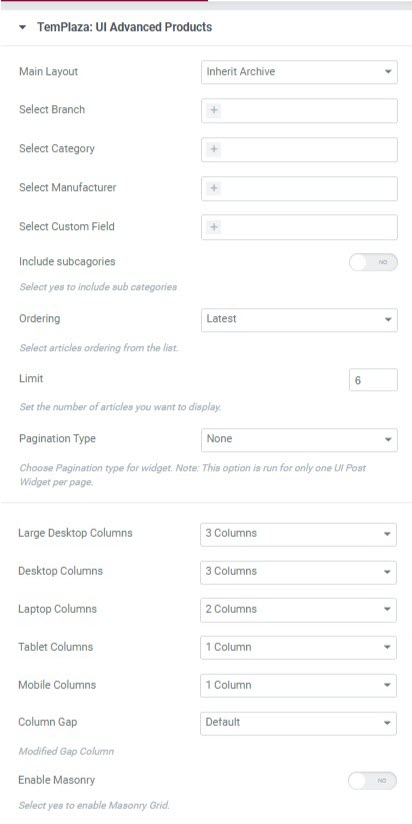This screenshot has width=412, height=824.
Task: Click plus icon in Select Manufacturer field
Action: 214,188
